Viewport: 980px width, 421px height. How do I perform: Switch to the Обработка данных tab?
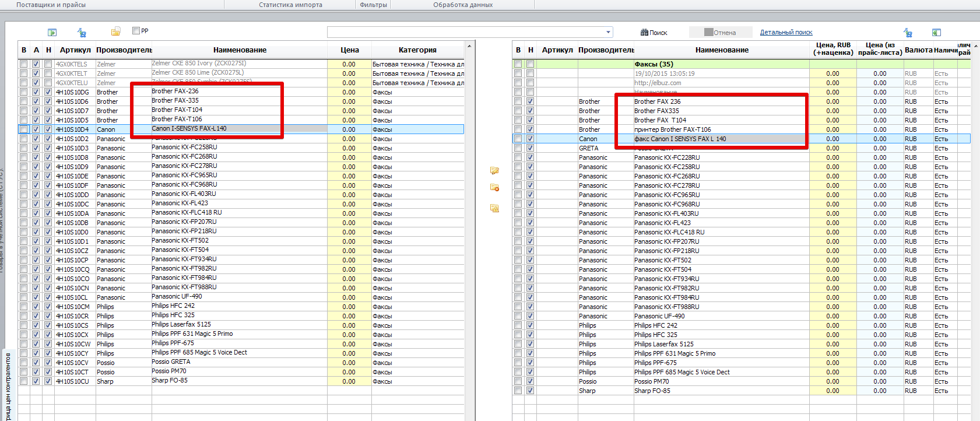463,5
